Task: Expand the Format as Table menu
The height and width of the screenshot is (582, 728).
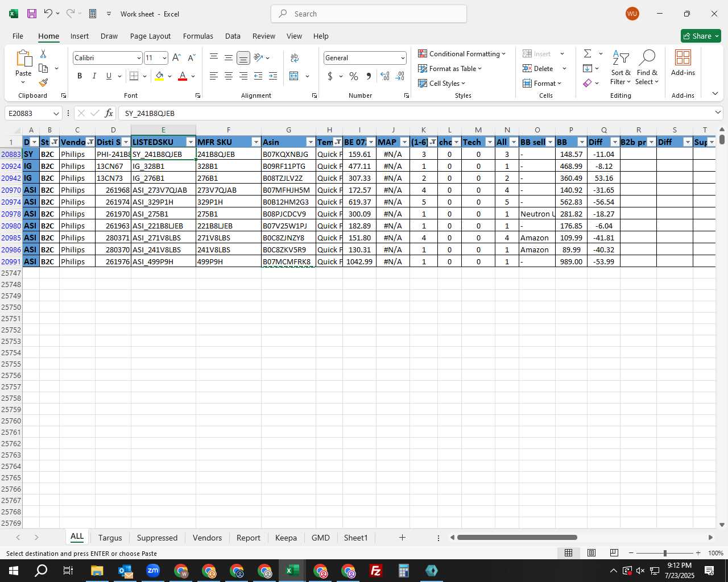Action: 450,68
